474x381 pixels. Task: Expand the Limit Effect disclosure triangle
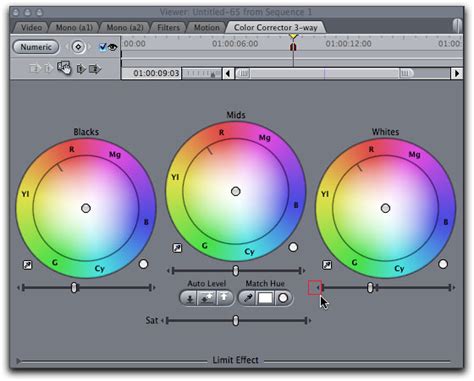18,361
